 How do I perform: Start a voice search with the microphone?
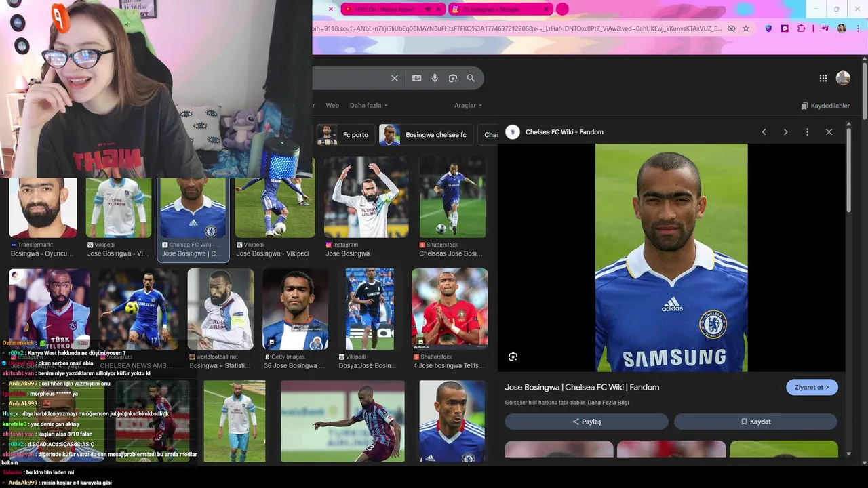pos(435,78)
